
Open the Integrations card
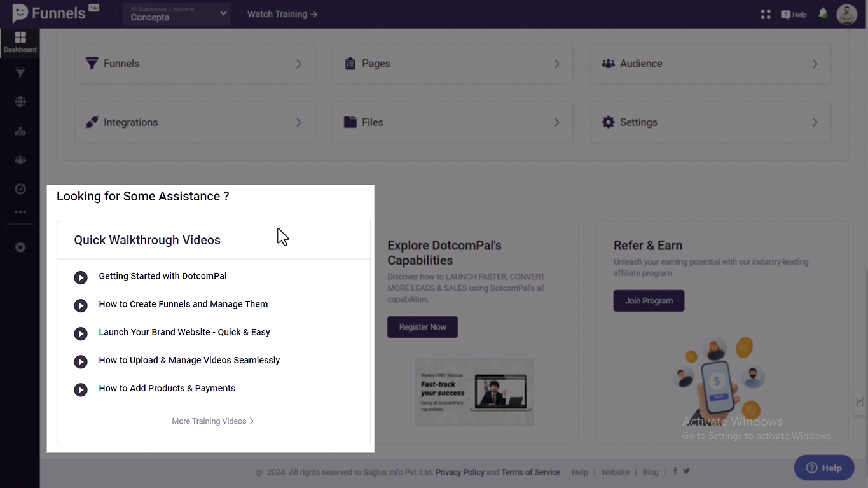[x=195, y=122]
